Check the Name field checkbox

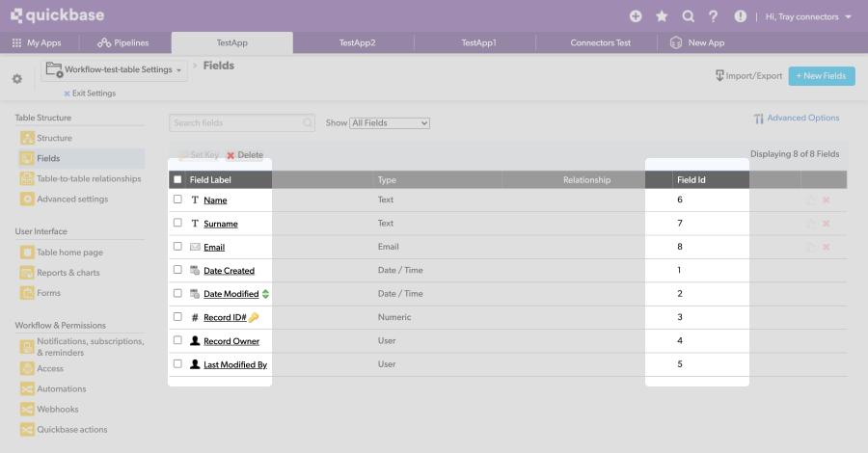click(x=177, y=200)
